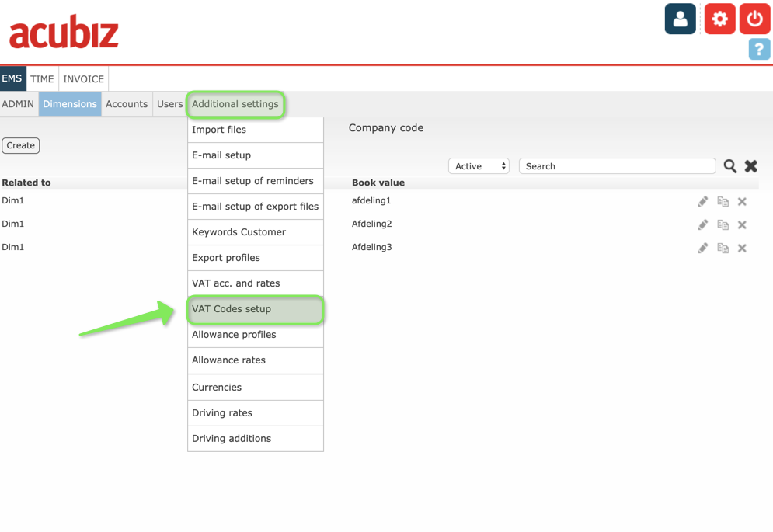Select Currencies from the menu
Image resolution: width=773 pixels, height=532 pixels.
click(256, 388)
